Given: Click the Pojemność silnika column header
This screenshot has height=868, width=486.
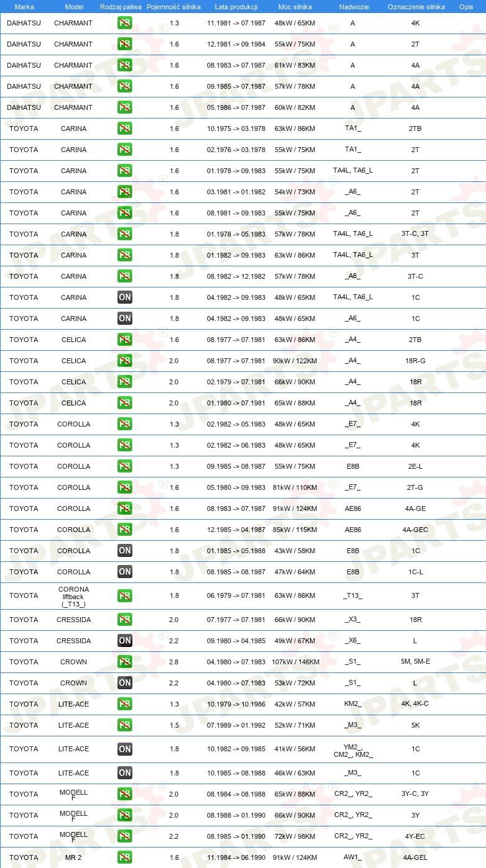Looking at the screenshot, I should 173,7.
